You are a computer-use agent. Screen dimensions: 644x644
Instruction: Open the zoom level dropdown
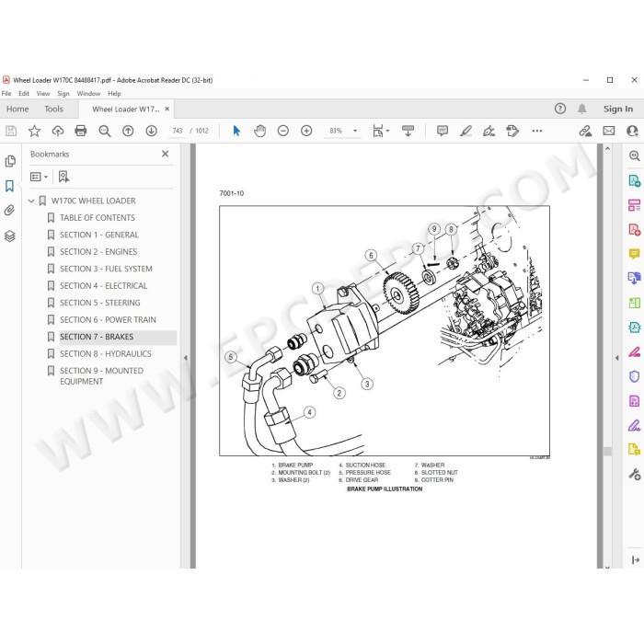point(355,131)
